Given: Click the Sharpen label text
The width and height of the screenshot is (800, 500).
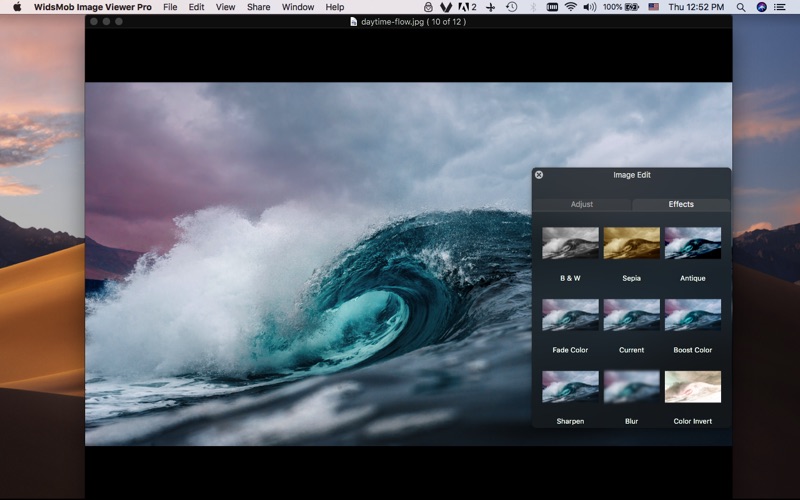Looking at the screenshot, I should pos(570,421).
